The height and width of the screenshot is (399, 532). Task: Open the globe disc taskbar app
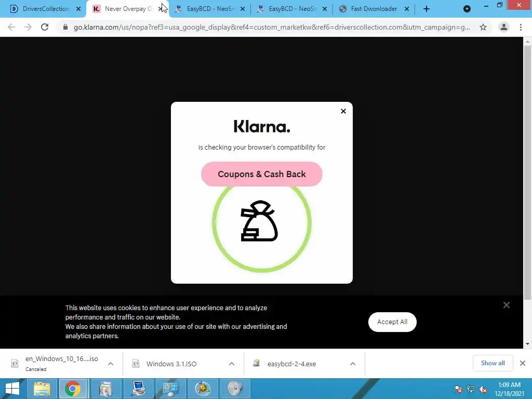tap(203, 389)
